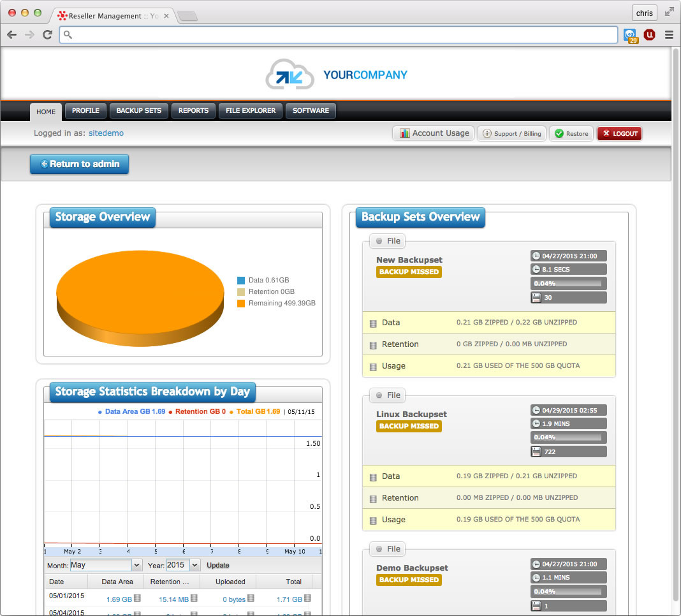
Task: Reload the page with the refresh icon
Action: point(47,34)
